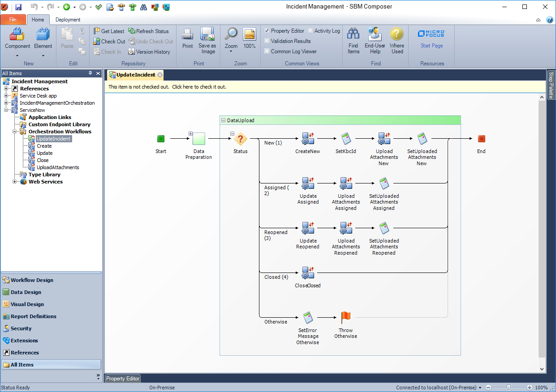Open the Step Palette side tab
This screenshot has width=556, height=392.
click(x=551, y=85)
